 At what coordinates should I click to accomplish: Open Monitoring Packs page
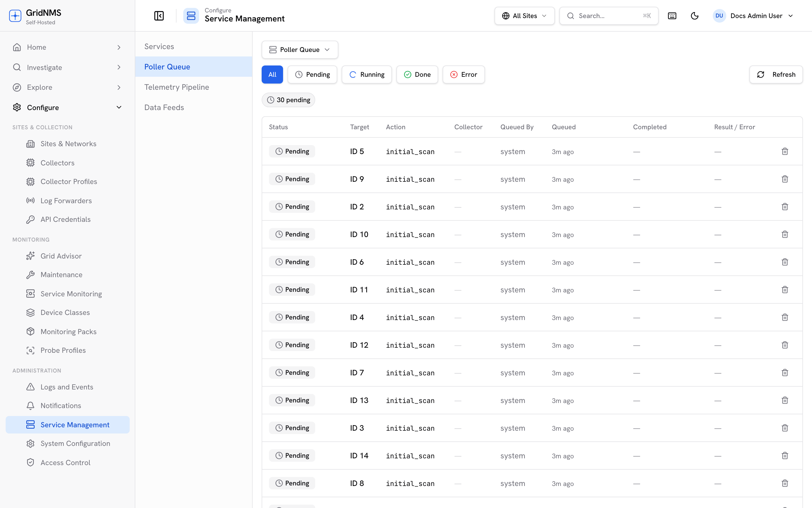pyautogui.click(x=68, y=332)
